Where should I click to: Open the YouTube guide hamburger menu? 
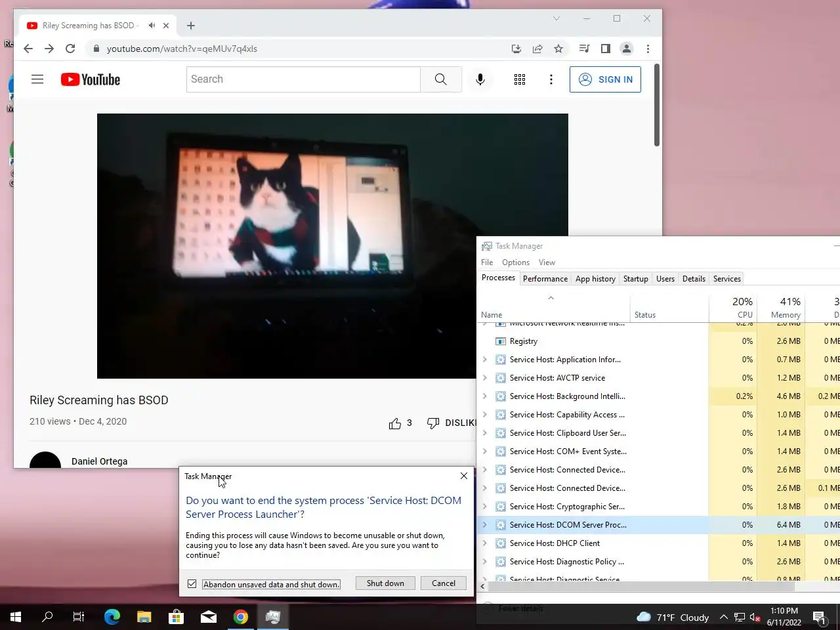[x=37, y=79]
